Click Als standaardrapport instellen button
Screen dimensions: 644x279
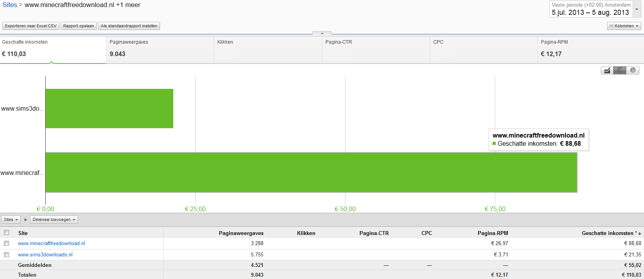pos(129,26)
